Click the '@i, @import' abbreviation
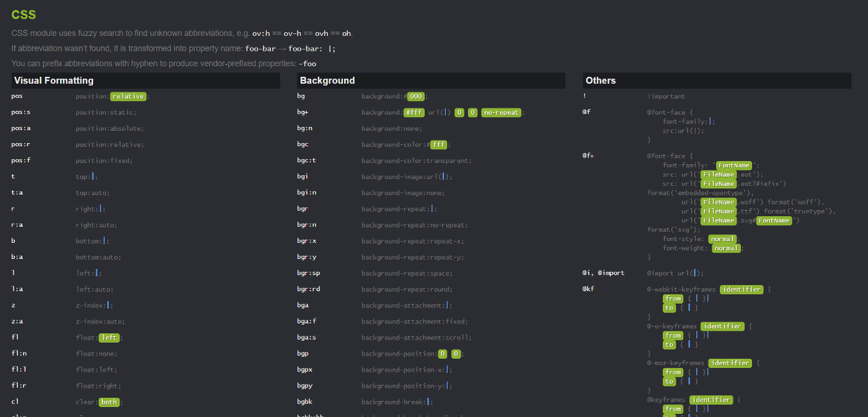The image size is (868, 417). [x=603, y=273]
